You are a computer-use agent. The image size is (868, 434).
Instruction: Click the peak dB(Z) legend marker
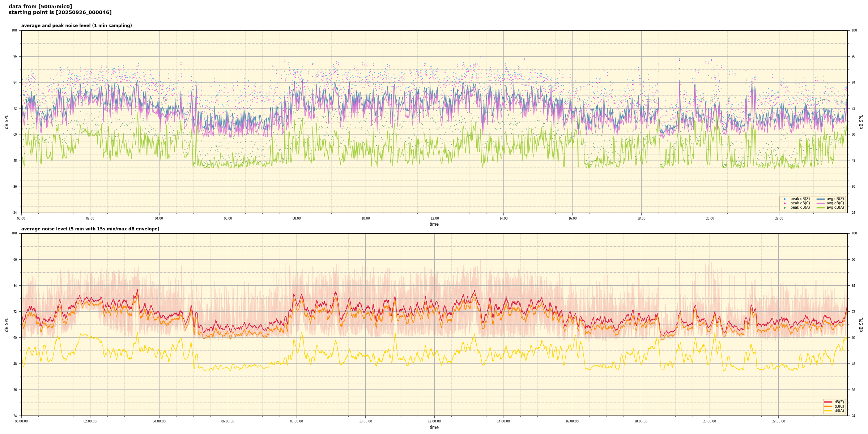click(784, 199)
